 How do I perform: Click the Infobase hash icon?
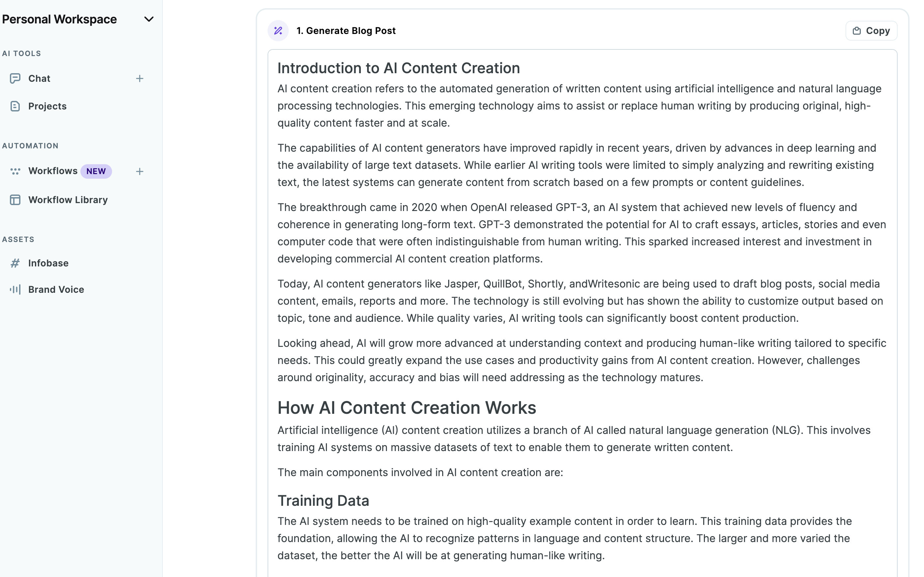15,262
